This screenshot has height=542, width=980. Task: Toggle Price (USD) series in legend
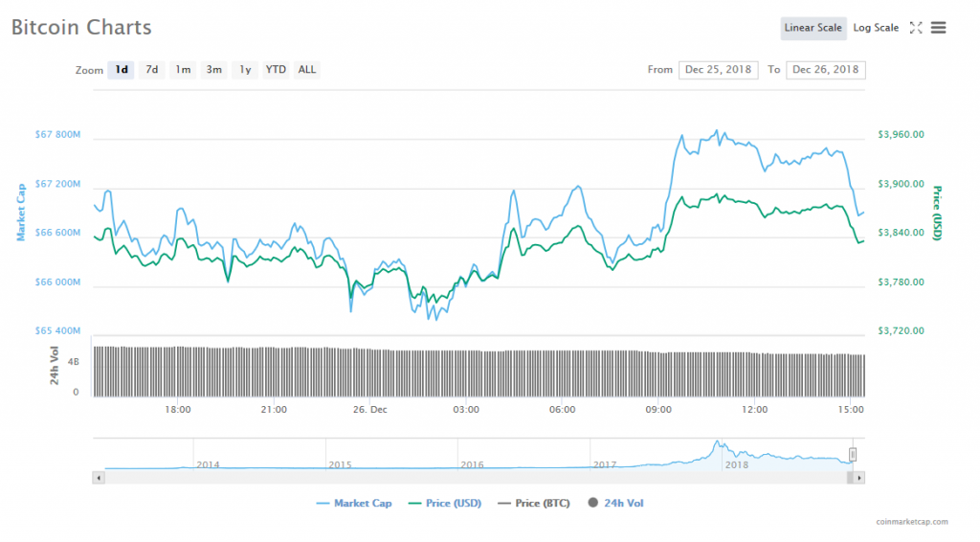tap(444, 503)
